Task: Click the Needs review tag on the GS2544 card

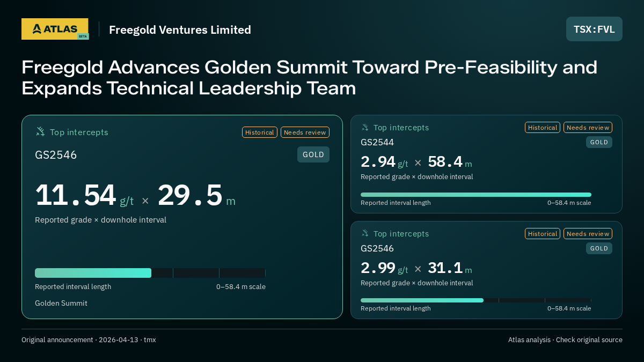Action: (588, 127)
